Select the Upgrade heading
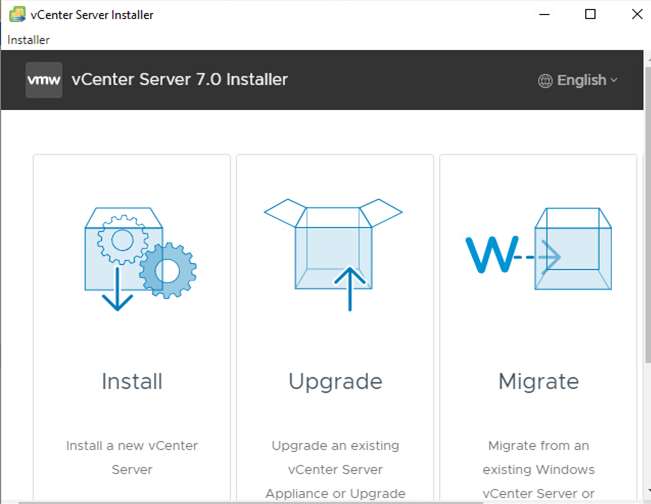Image resolution: width=651 pixels, height=504 pixels. pos(335,381)
